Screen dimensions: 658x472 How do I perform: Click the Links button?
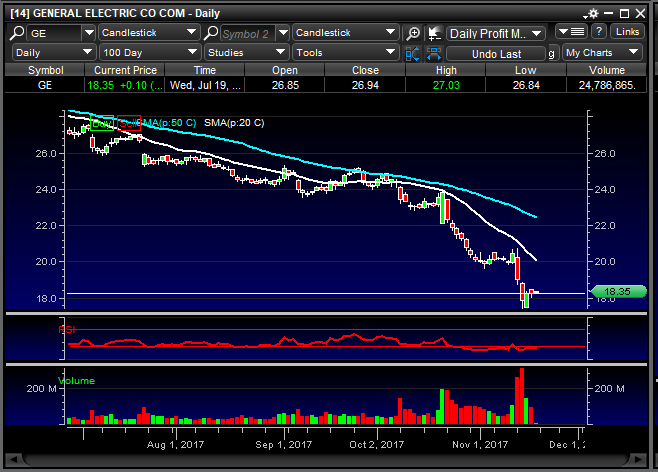pos(627,32)
